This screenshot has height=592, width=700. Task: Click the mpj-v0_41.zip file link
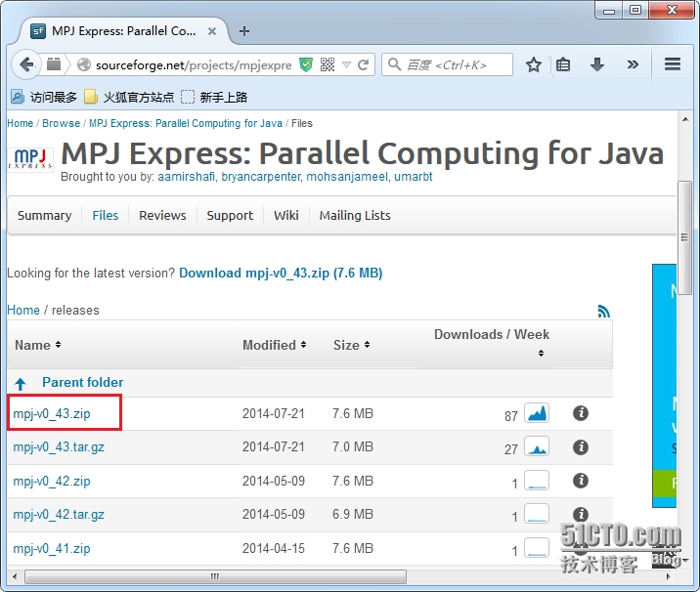[x=52, y=548]
